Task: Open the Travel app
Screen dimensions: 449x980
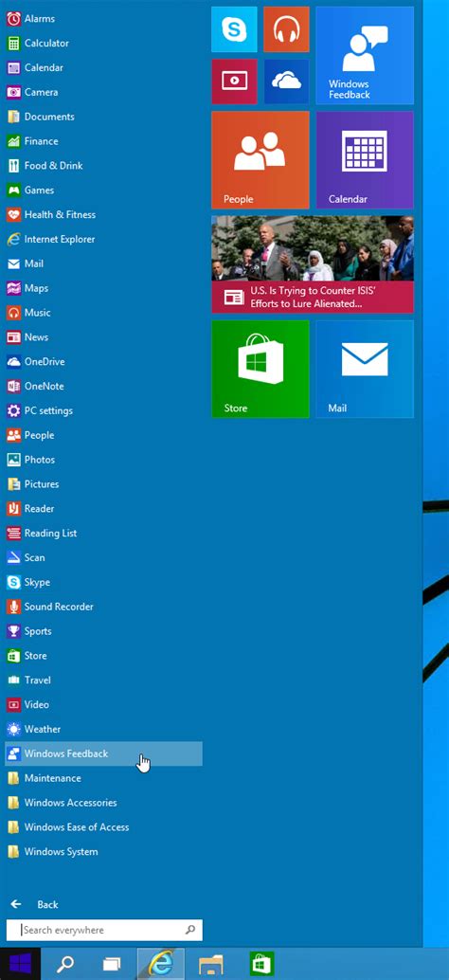Action: point(103,680)
